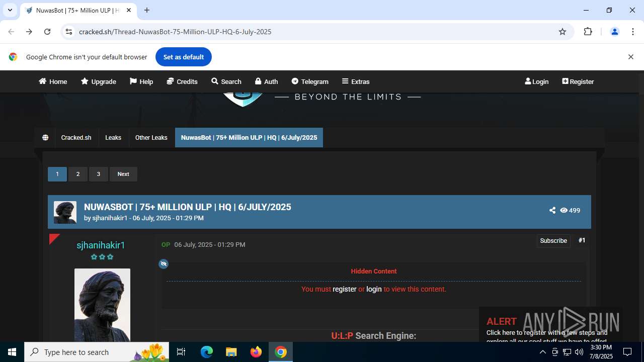Go to page 2 of thread
Viewport: 644px width, 362px height.
point(78,174)
